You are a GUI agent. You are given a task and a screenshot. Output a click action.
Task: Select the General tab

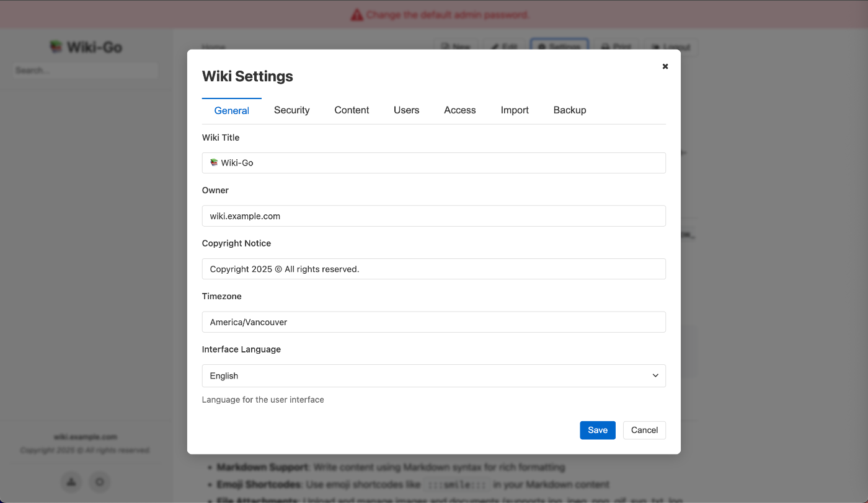click(x=232, y=110)
